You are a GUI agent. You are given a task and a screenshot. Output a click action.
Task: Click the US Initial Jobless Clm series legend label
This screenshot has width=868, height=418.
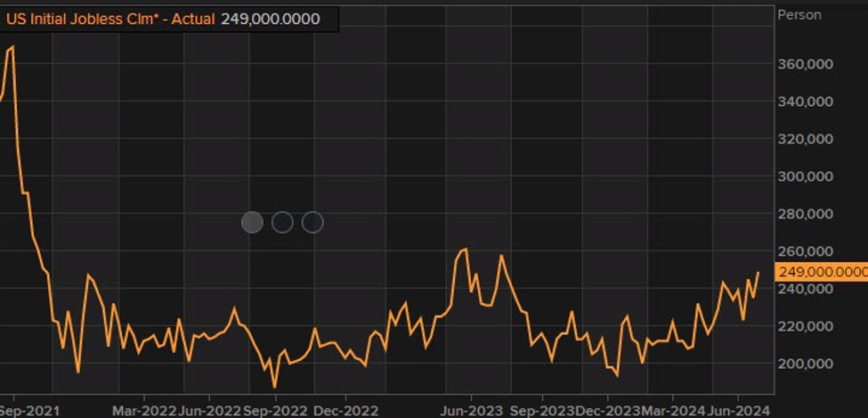110,19
